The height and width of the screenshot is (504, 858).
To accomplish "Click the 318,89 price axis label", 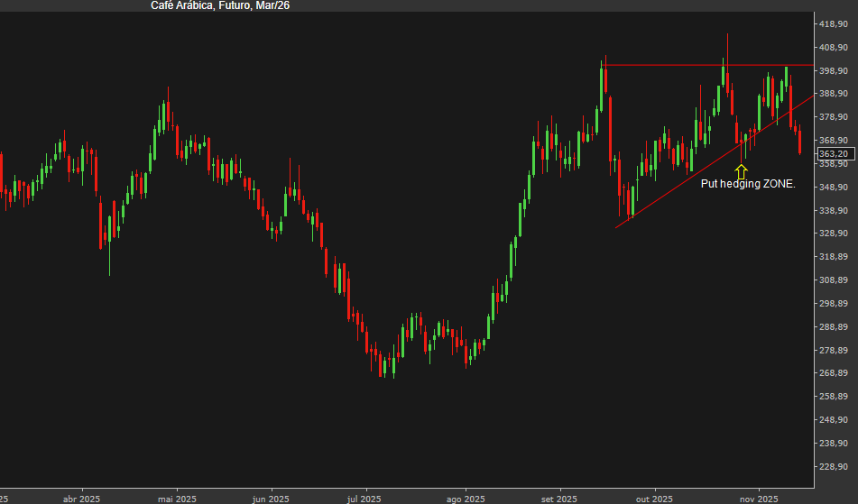I will 834,257.
